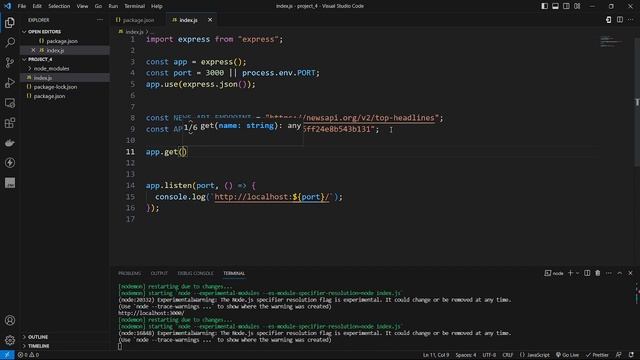Open the View menu
The image size is (640, 360).
click(82, 6)
